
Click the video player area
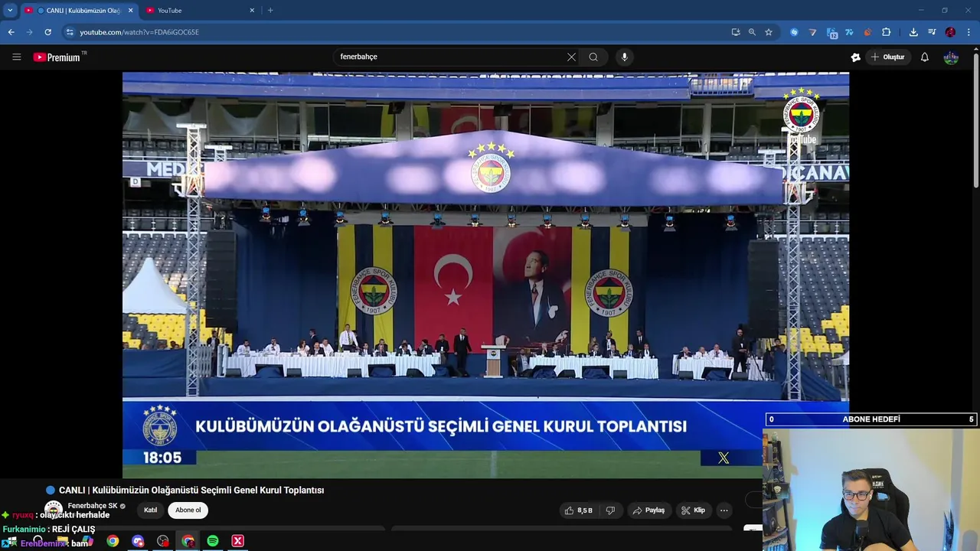[x=485, y=275]
